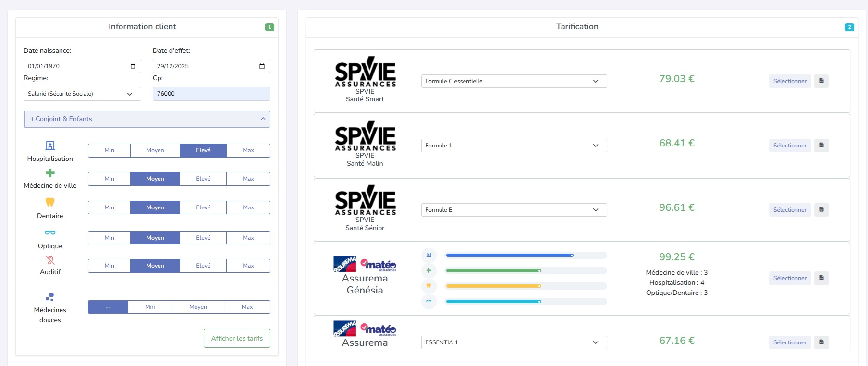This screenshot has height=366, width=868.
Task: Select the SPVIE Santé Sénior offer
Action: coord(789,210)
